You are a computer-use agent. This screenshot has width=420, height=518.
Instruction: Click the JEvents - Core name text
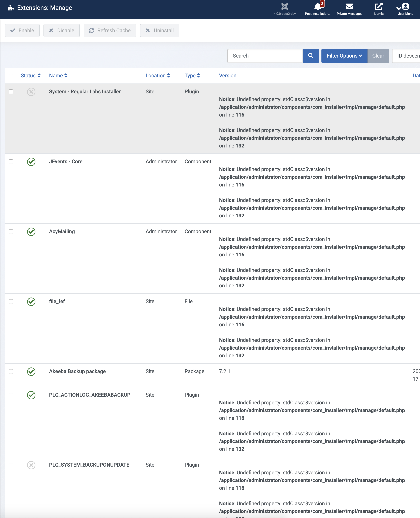pyautogui.click(x=66, y=161)
